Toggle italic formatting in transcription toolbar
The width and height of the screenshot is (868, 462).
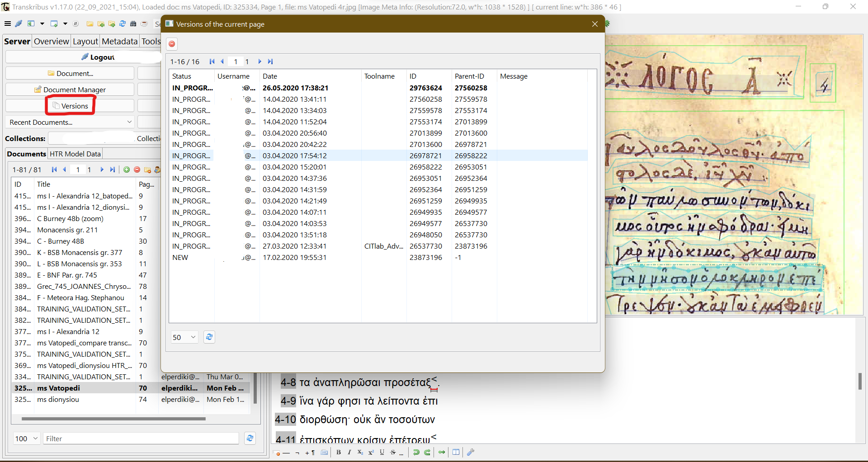[349, 452]
